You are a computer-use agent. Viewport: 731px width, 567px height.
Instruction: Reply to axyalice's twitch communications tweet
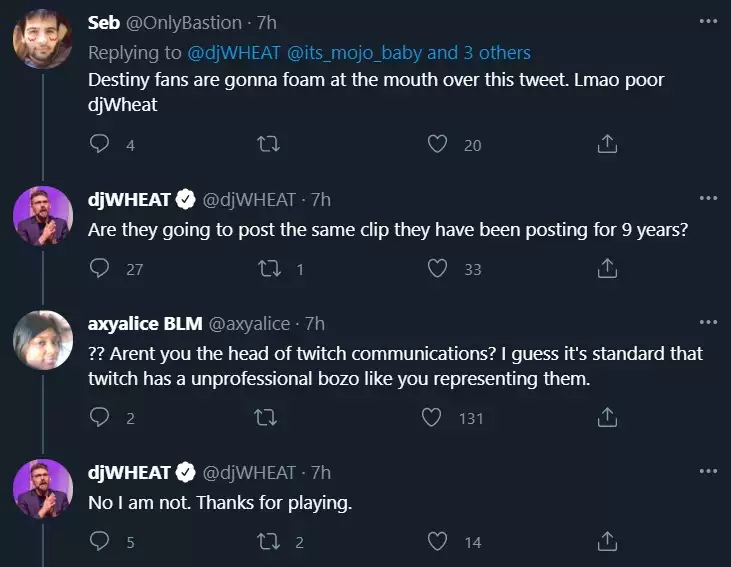pyautogui.click(x=99, y=417)
